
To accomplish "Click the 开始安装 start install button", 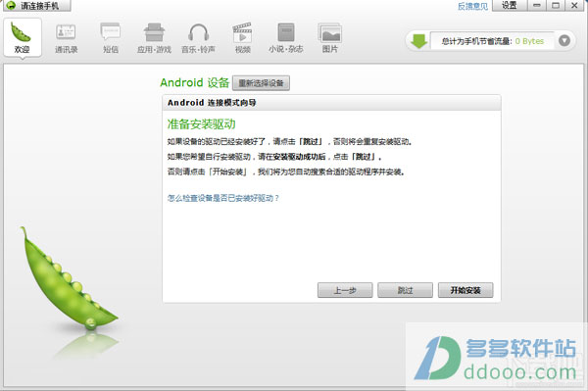I will 465,290.
